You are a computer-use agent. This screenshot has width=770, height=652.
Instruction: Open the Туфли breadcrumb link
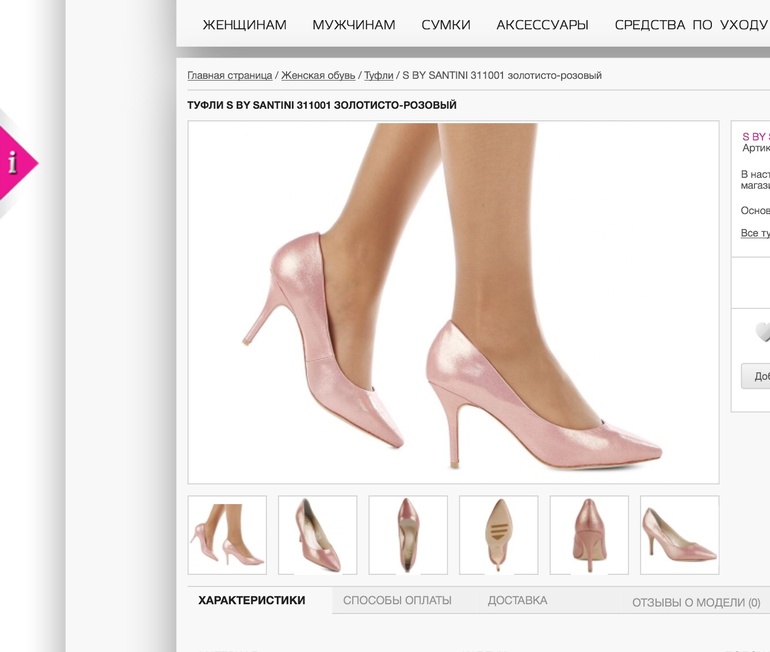[x=378, y=76]
